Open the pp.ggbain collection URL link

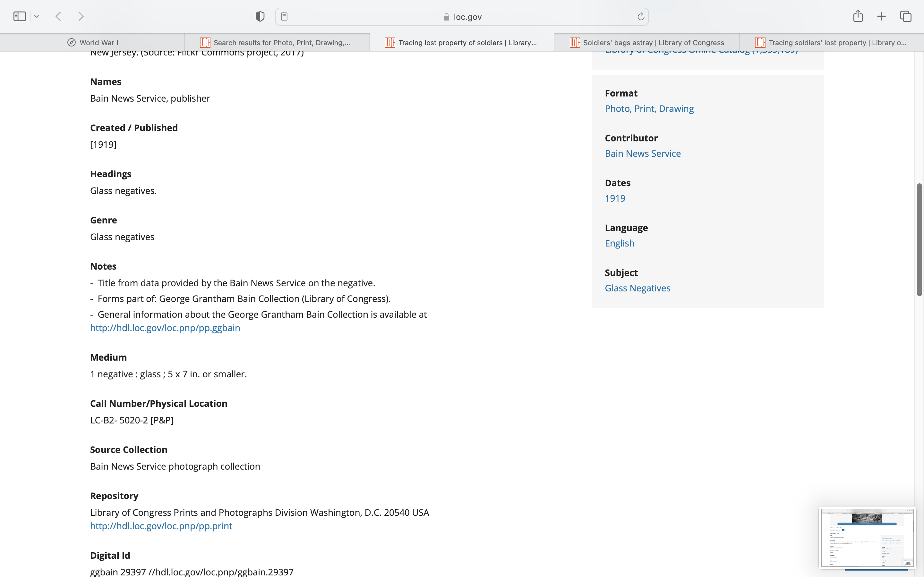pyautogui.click(x=165, y=328)
